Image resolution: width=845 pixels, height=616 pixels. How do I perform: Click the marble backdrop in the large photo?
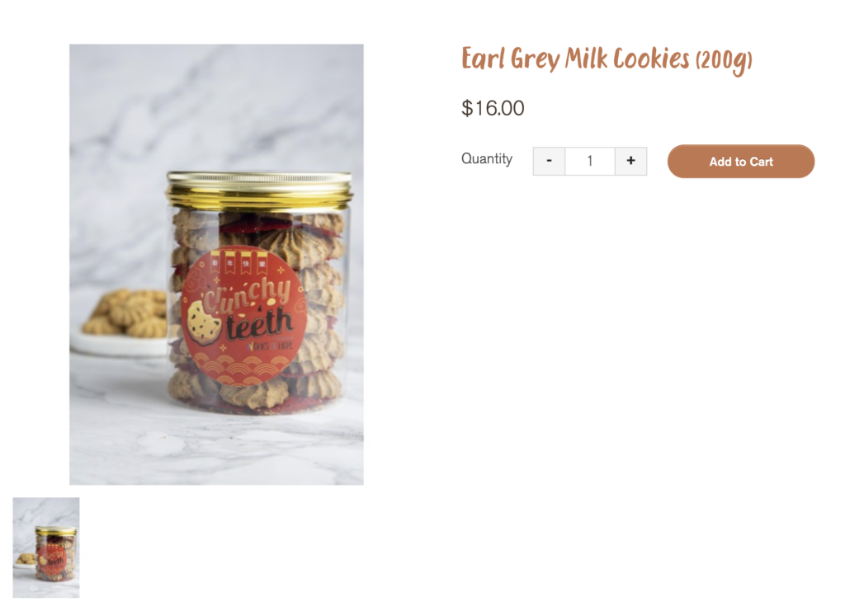pyautogui.click(x=215, y=108)
